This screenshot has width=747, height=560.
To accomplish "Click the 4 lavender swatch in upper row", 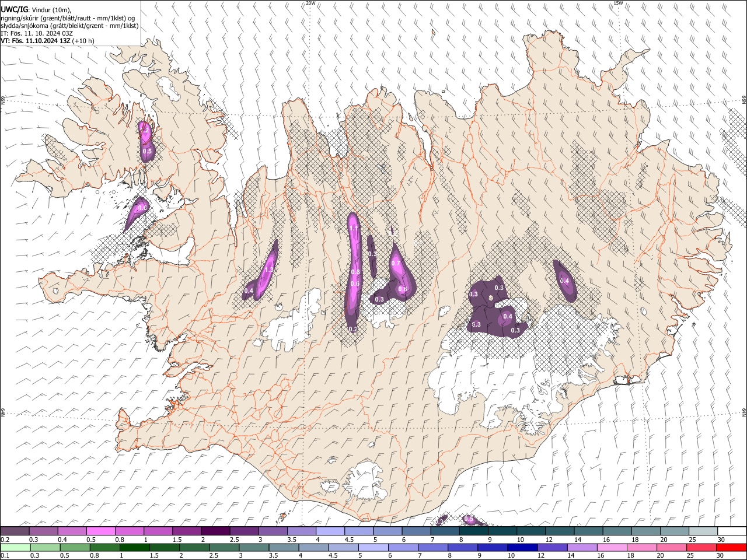I will 329,531.
